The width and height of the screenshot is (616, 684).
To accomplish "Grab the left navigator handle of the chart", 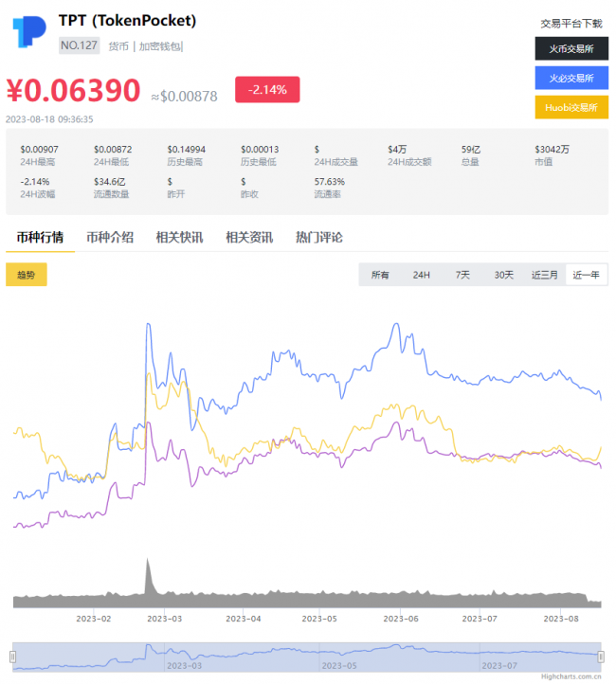I will [13, 657].
